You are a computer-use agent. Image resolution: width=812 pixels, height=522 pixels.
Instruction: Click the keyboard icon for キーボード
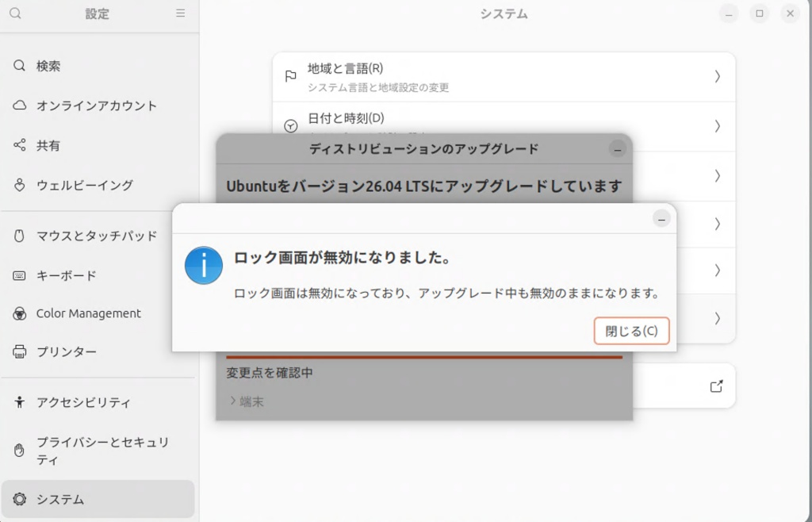click(x=19, y=275)
